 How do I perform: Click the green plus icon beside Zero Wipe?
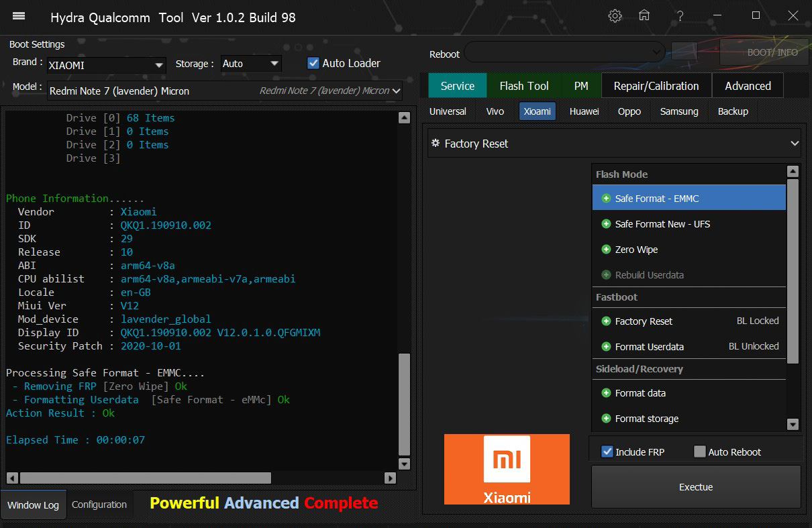[x=606, y=250]
